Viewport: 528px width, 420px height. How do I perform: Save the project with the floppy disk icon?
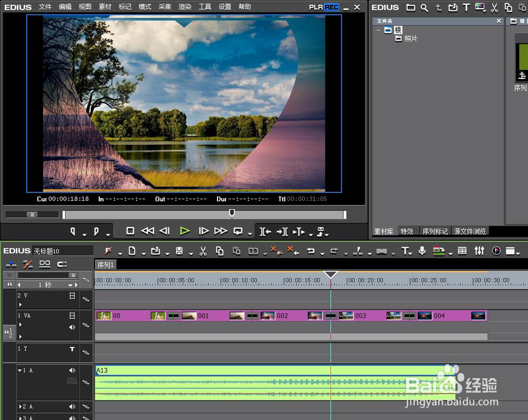click(179, 251)
